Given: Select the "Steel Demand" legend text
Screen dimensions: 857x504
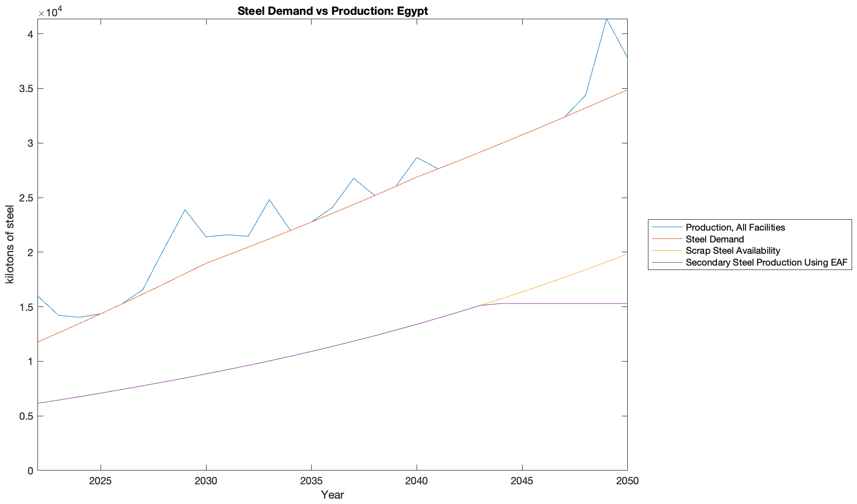Looking at the screenshot, I should pos(714,239).
